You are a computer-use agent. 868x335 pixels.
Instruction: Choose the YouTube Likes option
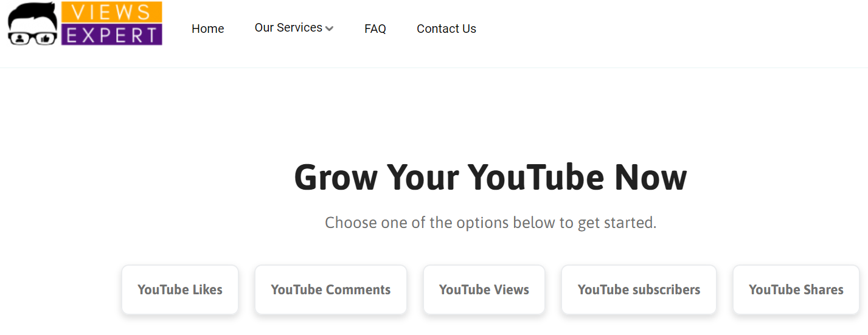click(180, 289)
